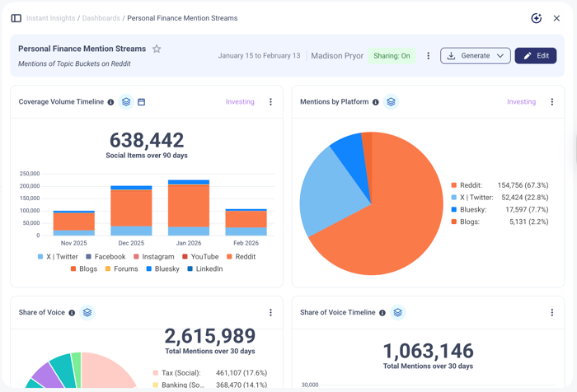Toggle Reddit series in bar chart legend
The height and width of the screenshot is (392, 577).
[241, 257]
